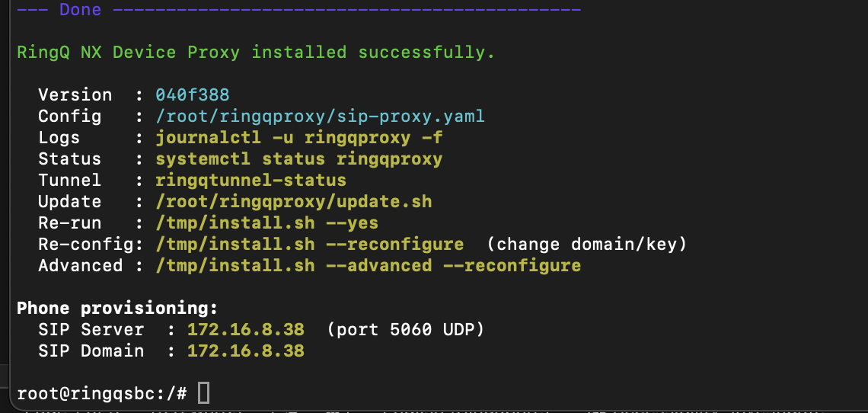
Task: Click the update path /root/ringqproxy/update.sh
Action: [294, 202]
